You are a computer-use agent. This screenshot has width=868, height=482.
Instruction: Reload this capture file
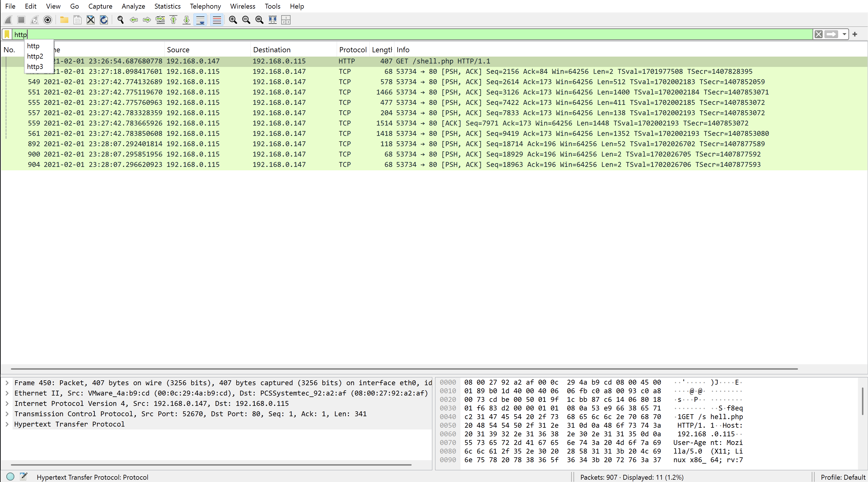[104, 20]
